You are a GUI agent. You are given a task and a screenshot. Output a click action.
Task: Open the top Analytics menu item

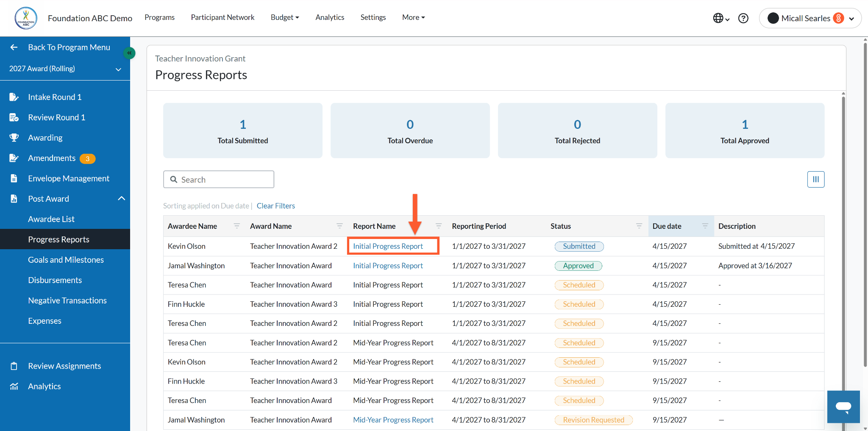330,17
